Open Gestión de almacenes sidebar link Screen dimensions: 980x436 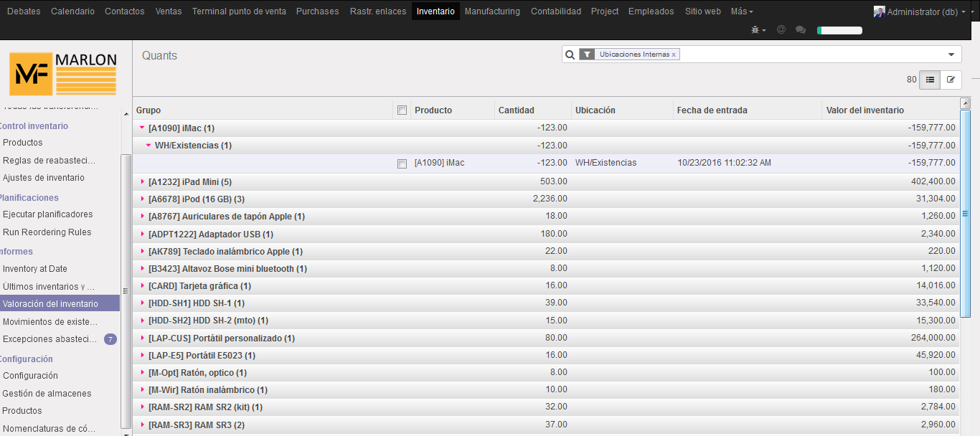(47, 393)
